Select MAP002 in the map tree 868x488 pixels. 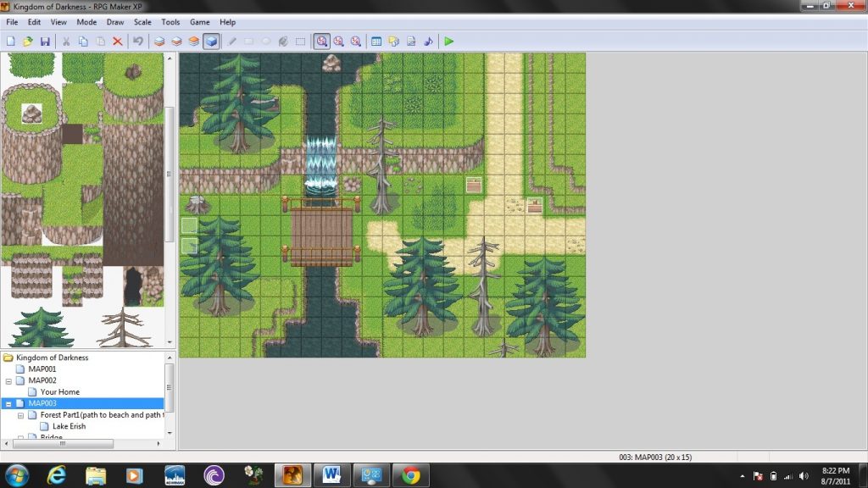42,380
